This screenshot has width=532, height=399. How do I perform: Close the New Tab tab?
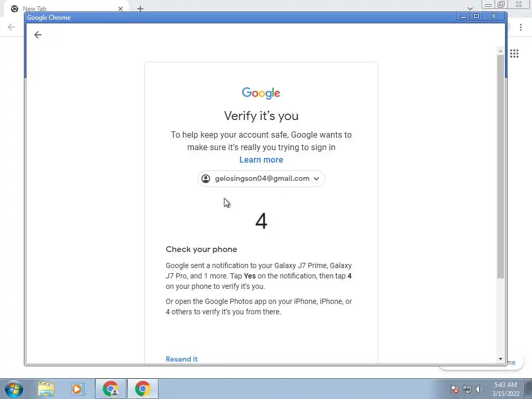tap(121, 9)
